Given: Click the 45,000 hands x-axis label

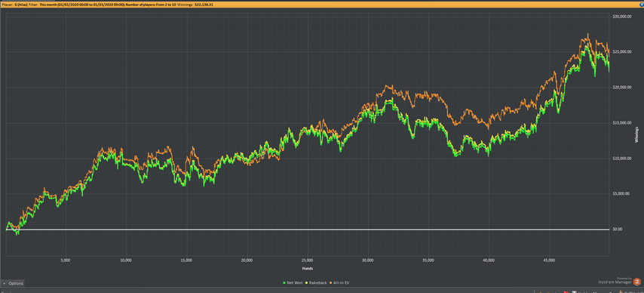Looking at the screenshot, I should click(549, 261).
